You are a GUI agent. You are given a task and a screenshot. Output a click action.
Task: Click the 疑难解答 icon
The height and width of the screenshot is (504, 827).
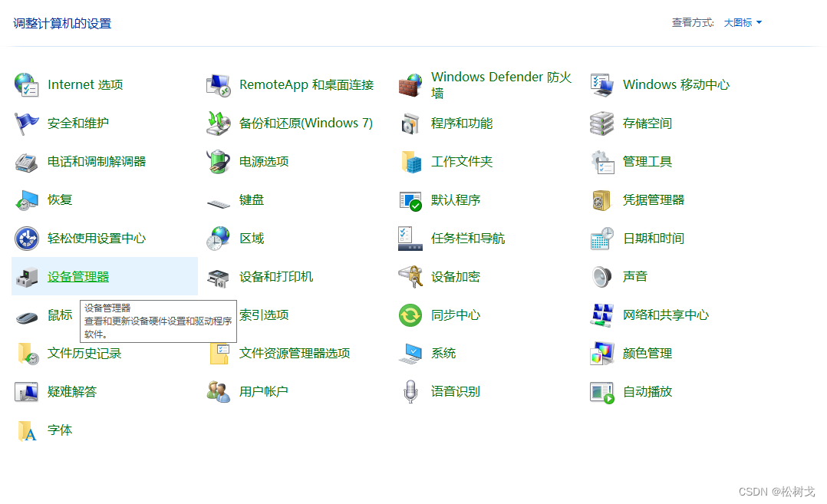click(x=26, y=392)
